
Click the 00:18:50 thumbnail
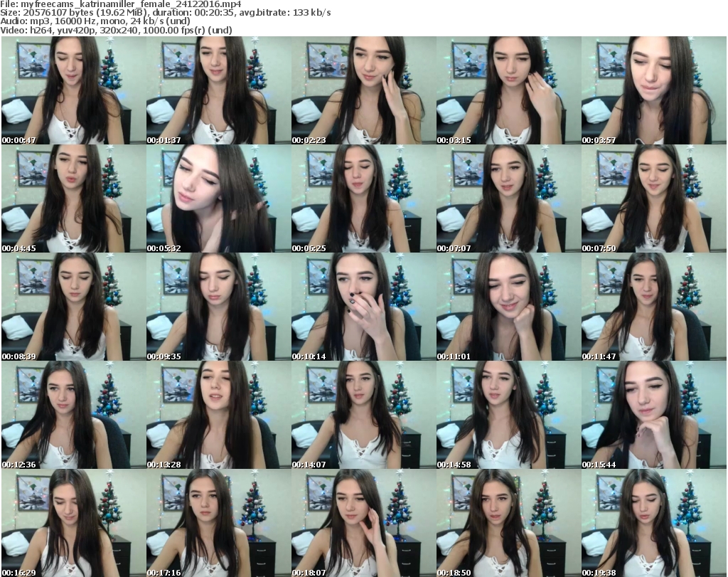pyautogui.click(x=509, y=523)
